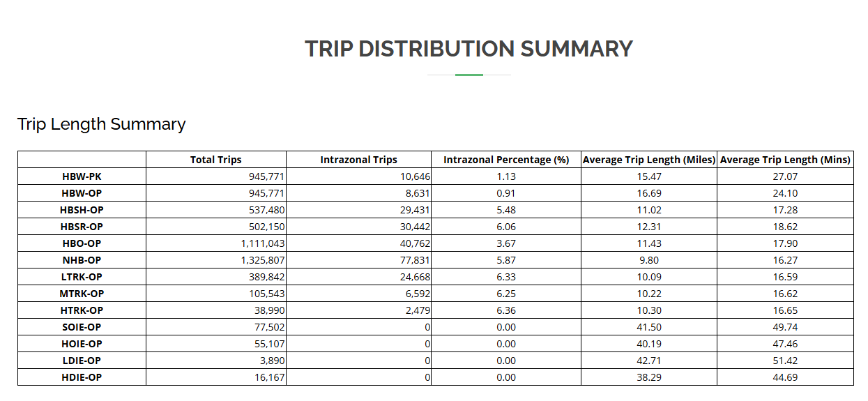Click the HDIE-OP row label
The image size is (868, 401).
tap(82, 377)
